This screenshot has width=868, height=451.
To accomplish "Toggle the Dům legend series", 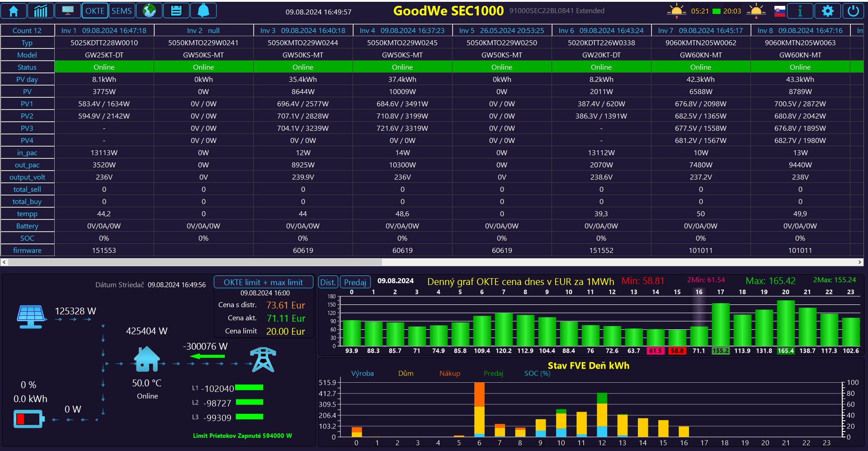I will pos(406,373).
